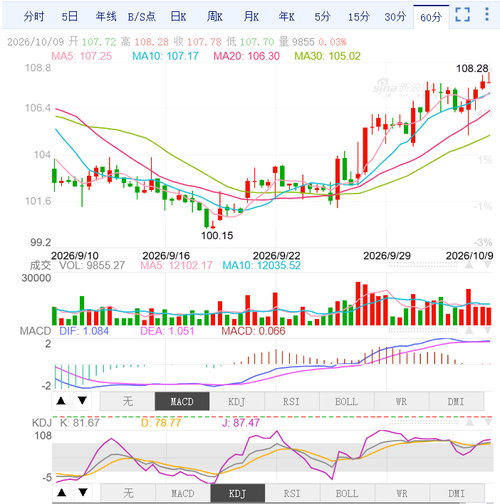500x504 pixels.
Task: Switch to the 日K daily candlestick tab
Action: coord(178,16)
